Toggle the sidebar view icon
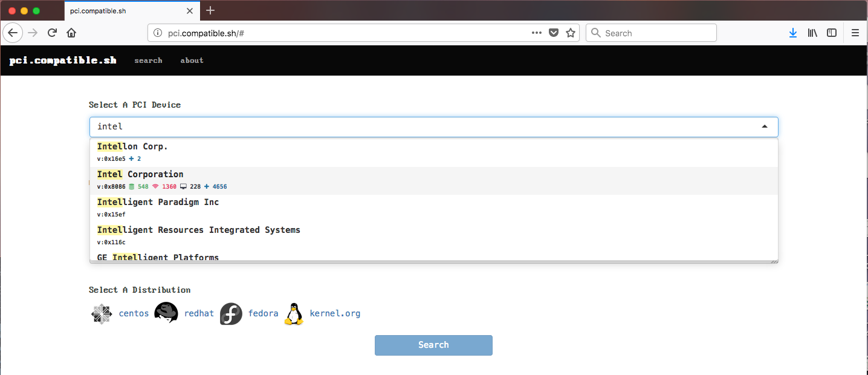 (832, 33)
